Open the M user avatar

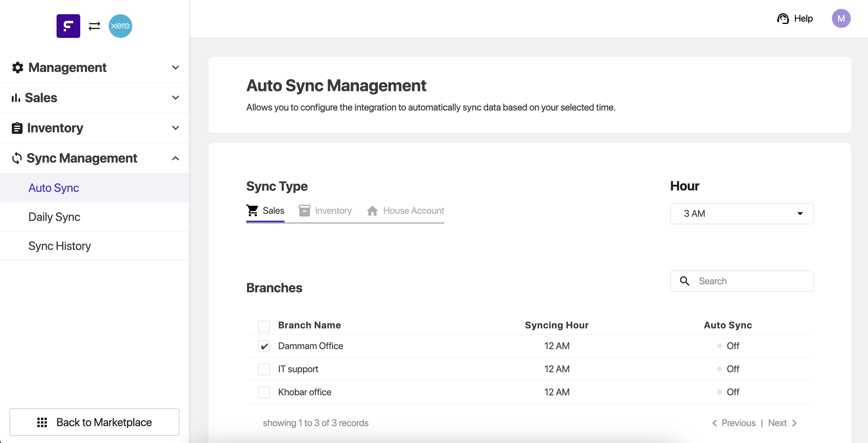[841, 19]
